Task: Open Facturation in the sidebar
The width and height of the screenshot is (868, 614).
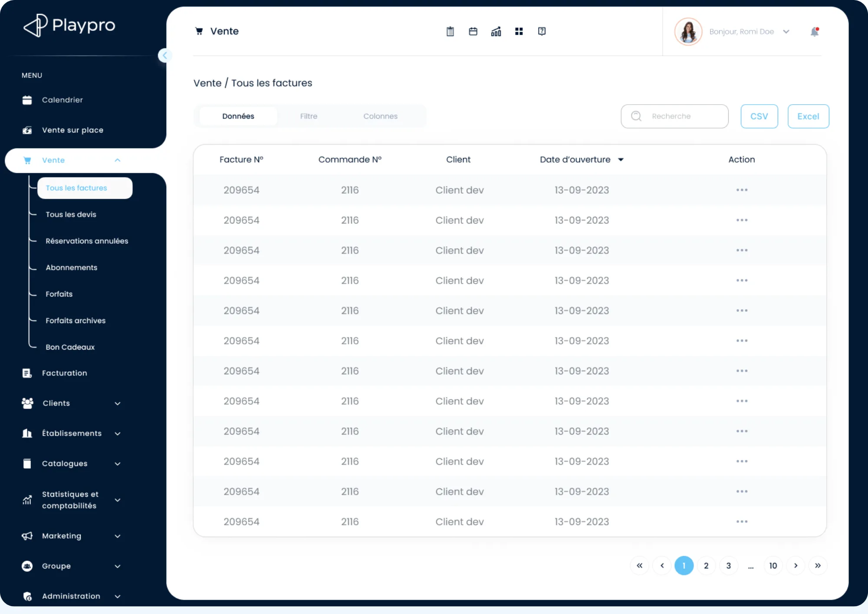Action: pyautogui.click(x=65, y=373)
